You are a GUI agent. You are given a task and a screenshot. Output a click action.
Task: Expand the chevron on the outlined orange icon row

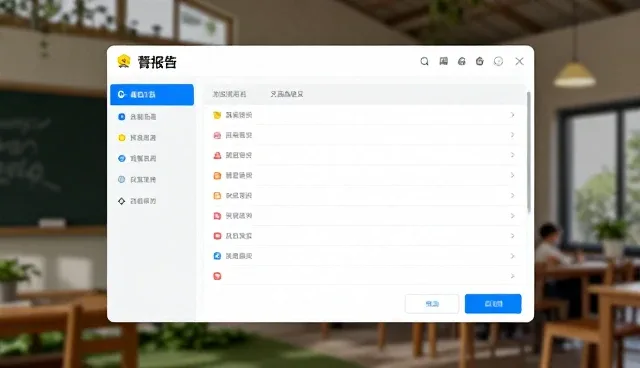click(512, 195)
